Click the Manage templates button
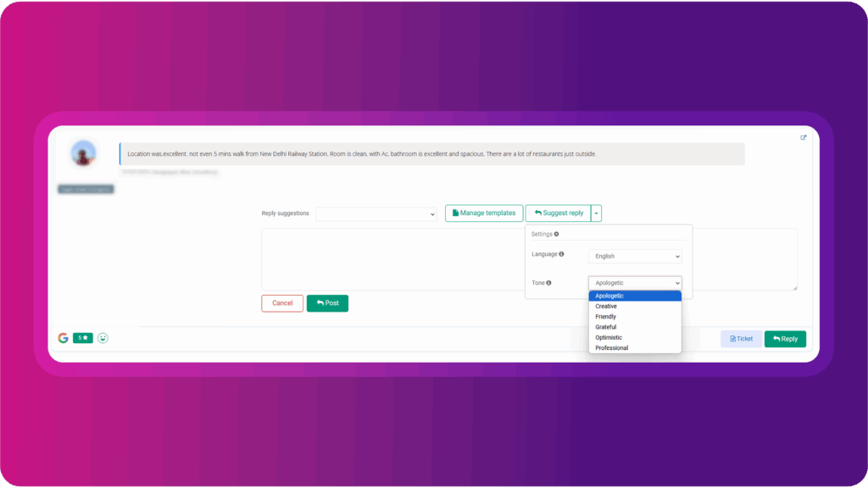868x488 pixels. 484,213
